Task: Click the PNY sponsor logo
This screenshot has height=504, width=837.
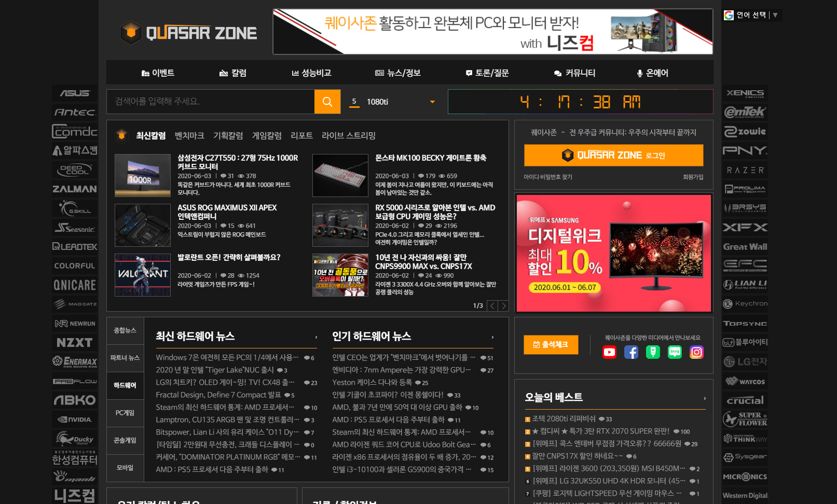Action: click(x=745, y=150)
